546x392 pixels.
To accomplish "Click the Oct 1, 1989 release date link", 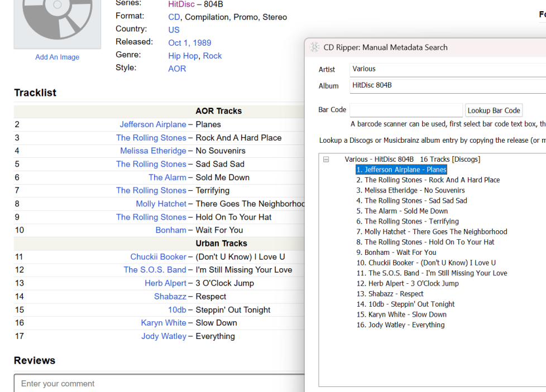I will pos(190,43).
